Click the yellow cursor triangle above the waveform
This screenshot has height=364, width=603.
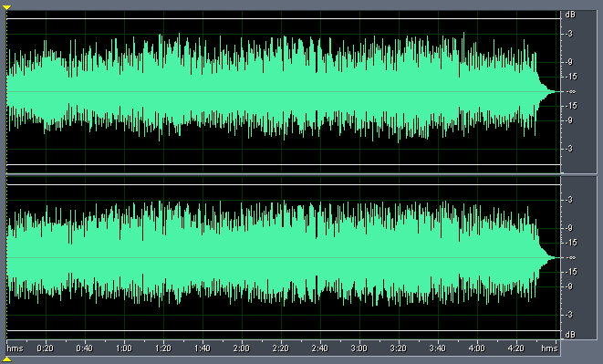click(x=6, y=7)
